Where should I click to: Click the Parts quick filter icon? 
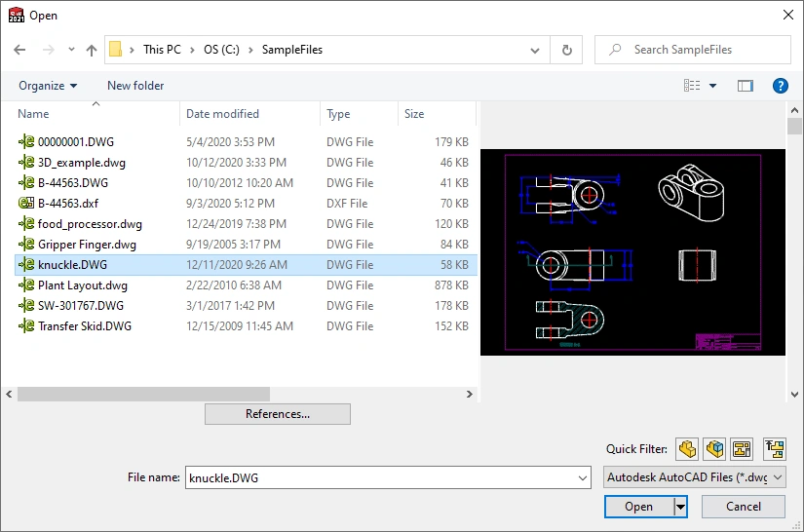click(688, 449)
